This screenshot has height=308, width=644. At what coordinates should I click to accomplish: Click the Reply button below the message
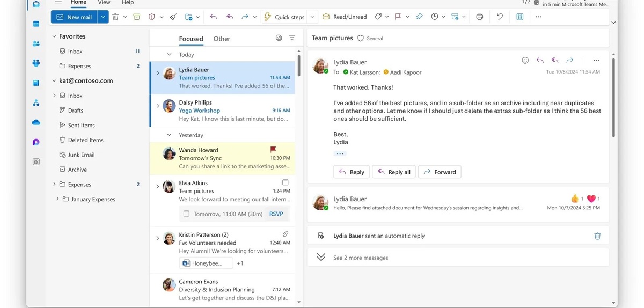tap(352, 172)
